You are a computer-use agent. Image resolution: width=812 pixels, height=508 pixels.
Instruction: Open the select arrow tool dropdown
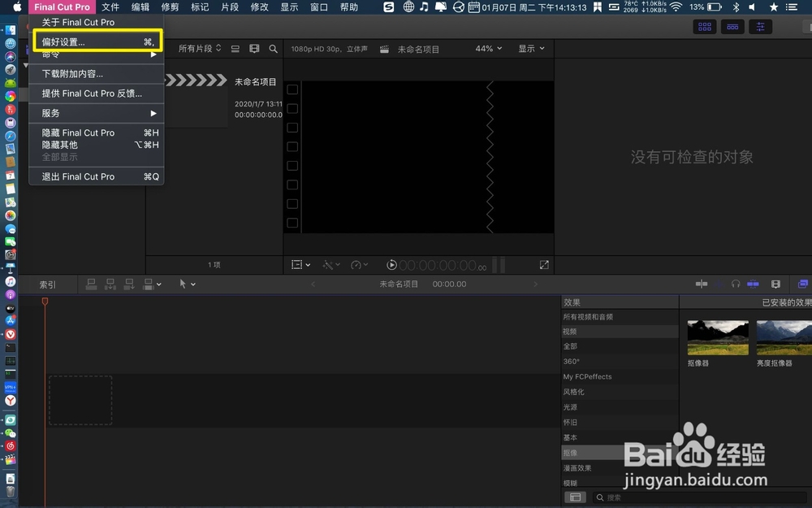(x=187, y=284)
